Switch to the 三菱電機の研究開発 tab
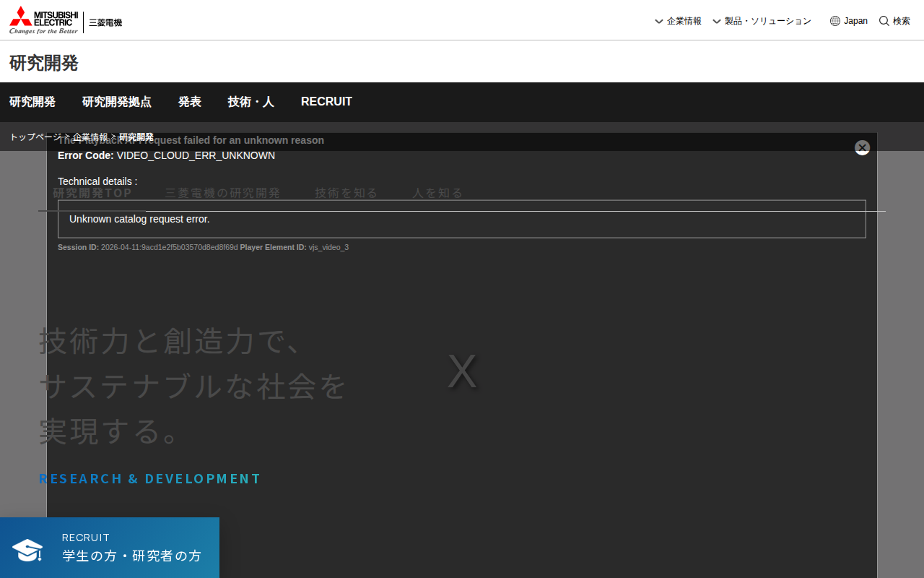 click(222, 193)
